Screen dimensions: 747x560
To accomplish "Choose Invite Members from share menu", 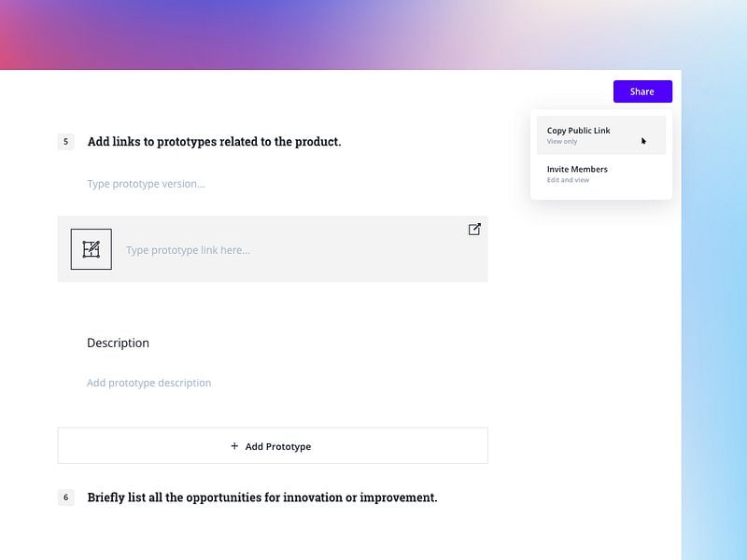I will (x=601, y=174).
